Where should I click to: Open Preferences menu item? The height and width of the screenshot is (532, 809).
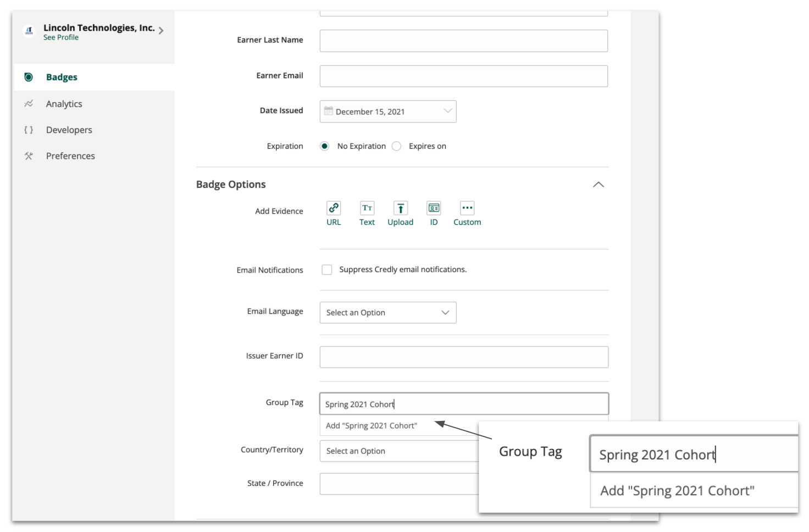[70, 156]
